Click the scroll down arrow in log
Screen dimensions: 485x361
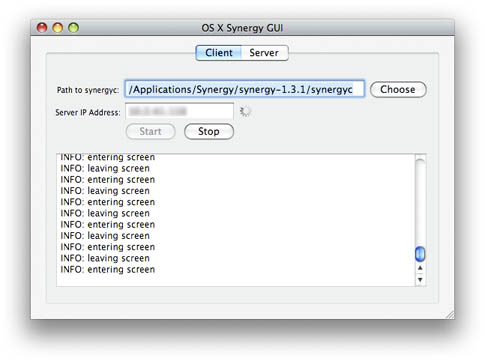(x=420, y=279)
